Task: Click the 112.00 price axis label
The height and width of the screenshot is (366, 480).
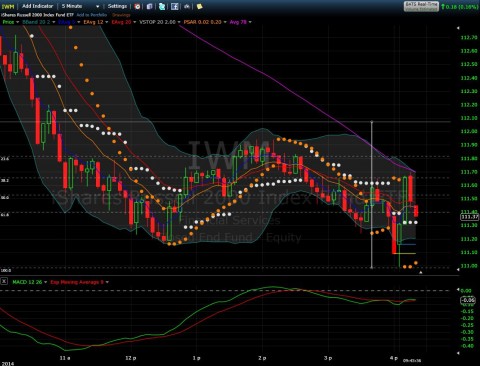Action: click(x=469, y=131)
